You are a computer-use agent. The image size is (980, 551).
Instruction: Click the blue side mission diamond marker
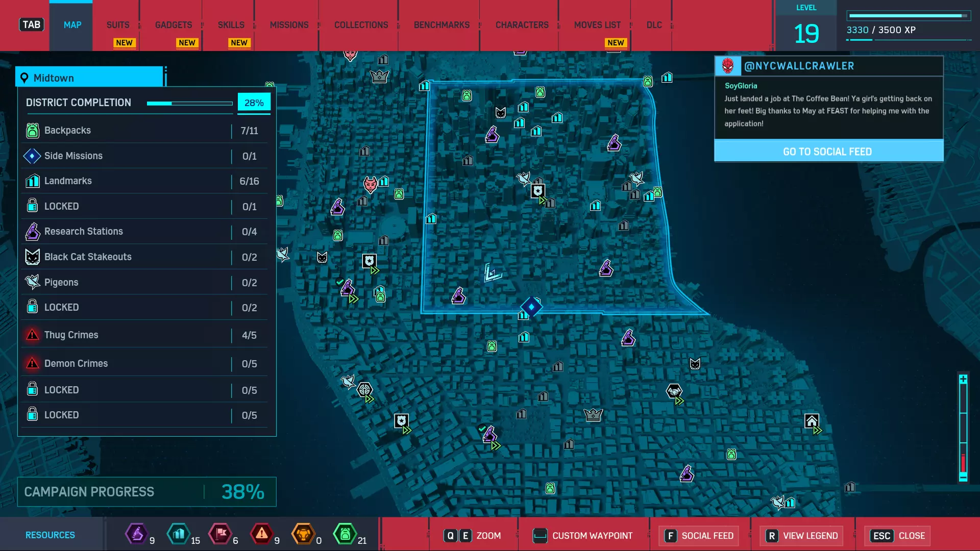point(531,307)
